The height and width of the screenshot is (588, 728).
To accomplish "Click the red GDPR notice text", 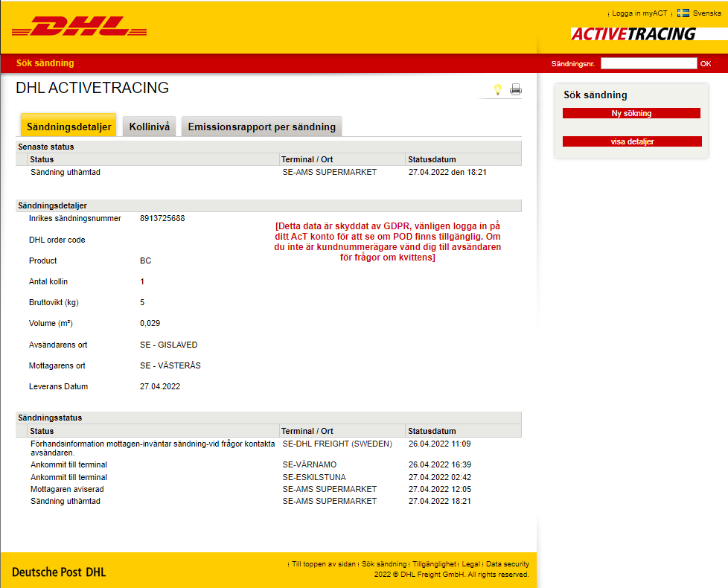I will [x=388, y=242].
